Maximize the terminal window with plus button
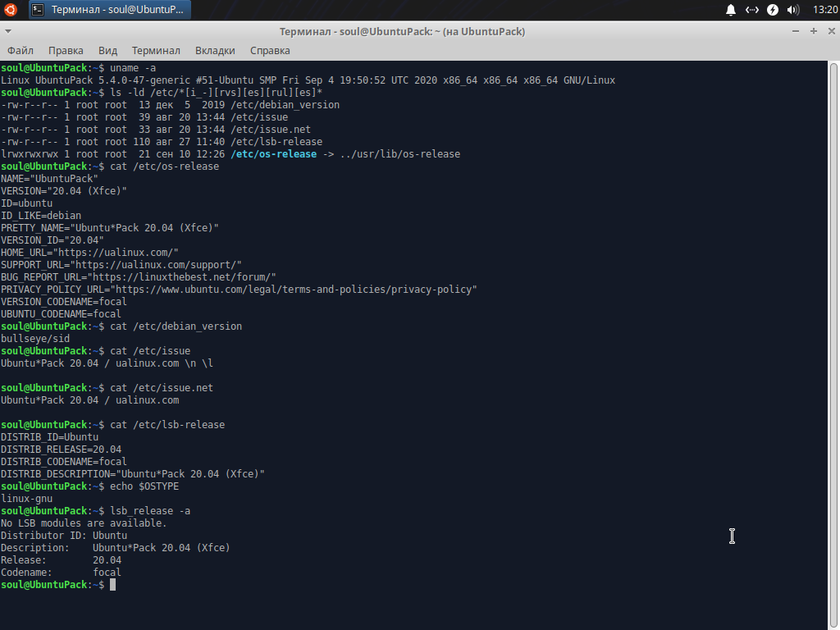 (814, 32)
